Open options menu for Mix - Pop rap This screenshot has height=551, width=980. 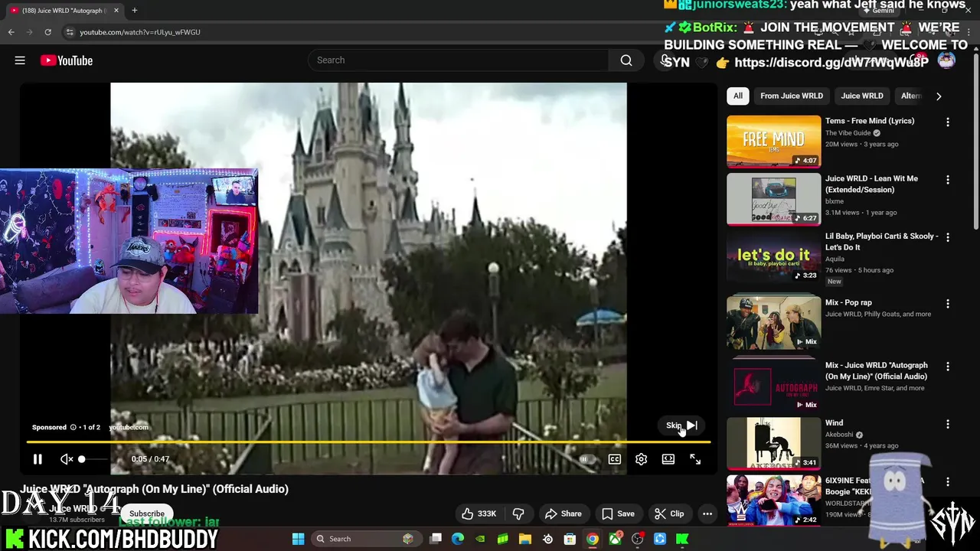point(948,304)
